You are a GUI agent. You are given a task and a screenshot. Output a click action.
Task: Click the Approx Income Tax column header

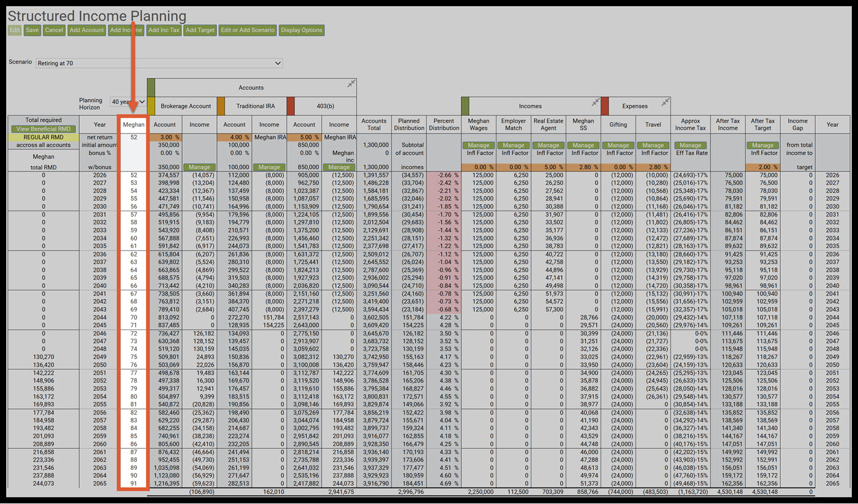click(690, 124)
